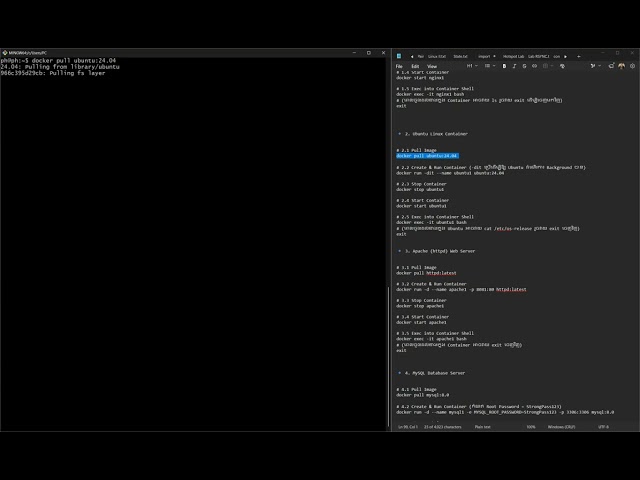Open the Copilot rewrite dropdown in Notepad
Image resolution: width=640 pixels, height=480 pixels.
[x=595, y=66]
